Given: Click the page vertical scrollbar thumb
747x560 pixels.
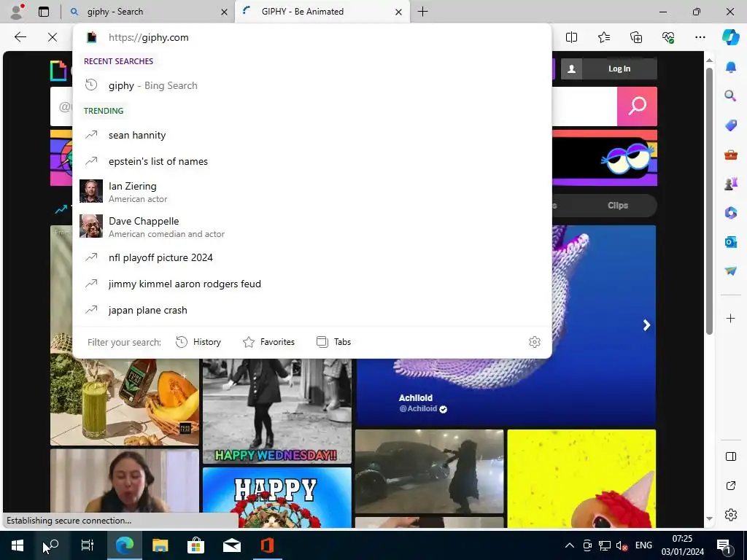Looking at the screenshot, I should pos(709,201).
